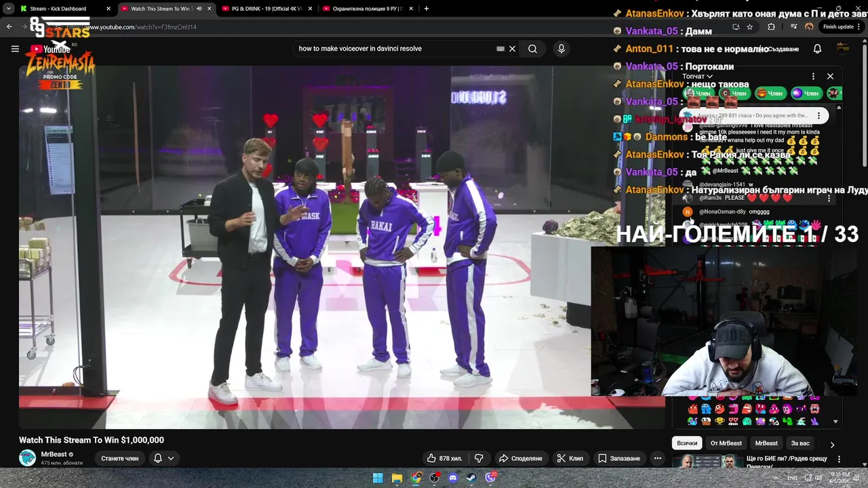This screenshot has height=488, width=868.
Task: Open File Explorer from the taskbar
Action: [397, 478]
